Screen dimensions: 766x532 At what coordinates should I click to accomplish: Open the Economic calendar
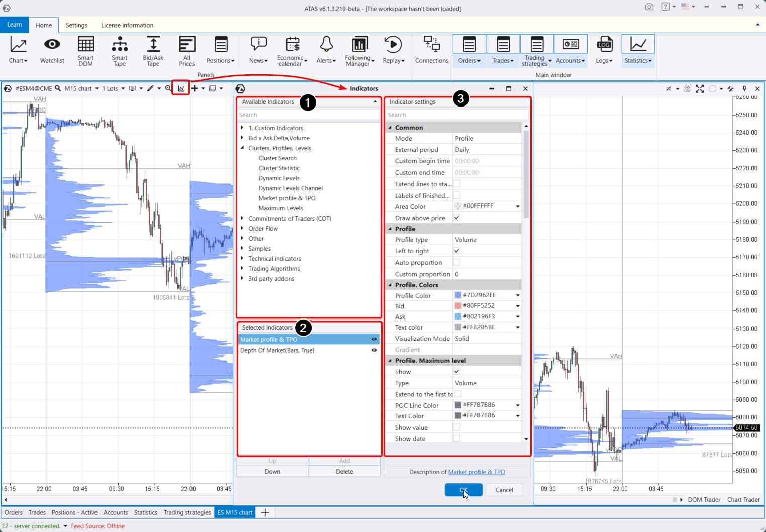(x=292, y=50)
